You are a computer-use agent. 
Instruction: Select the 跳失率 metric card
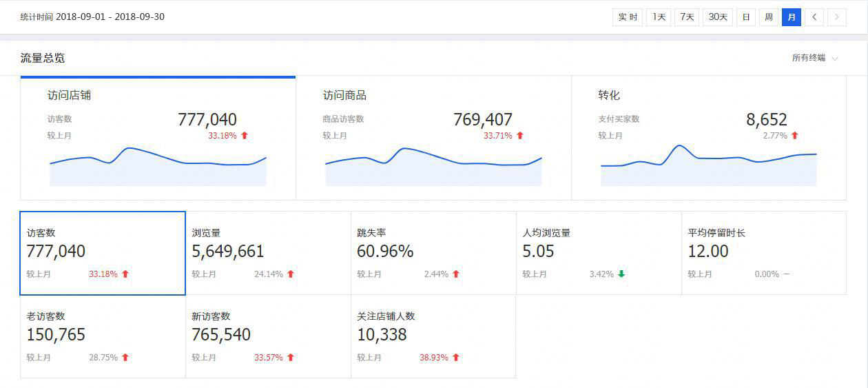tap(433, 253)
